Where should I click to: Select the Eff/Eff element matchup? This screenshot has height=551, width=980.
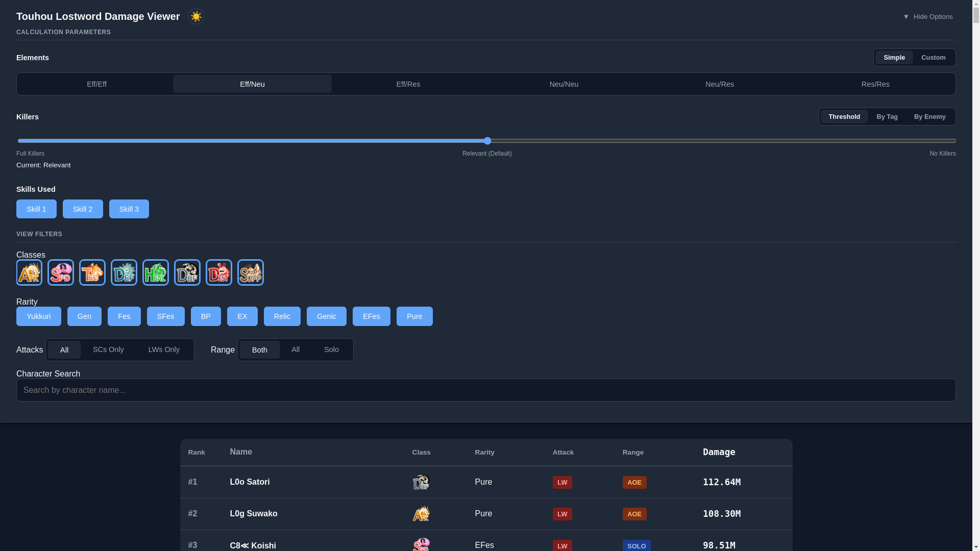pos(96,84)
